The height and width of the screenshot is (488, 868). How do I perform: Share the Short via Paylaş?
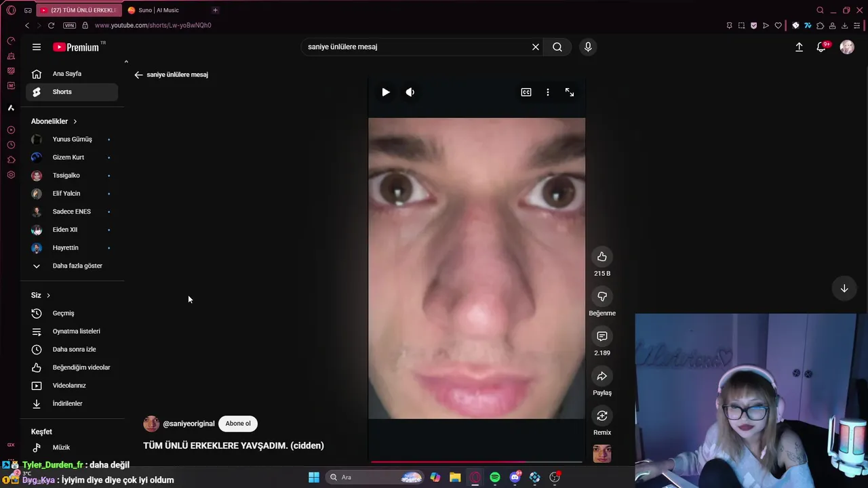pos(602,376)
